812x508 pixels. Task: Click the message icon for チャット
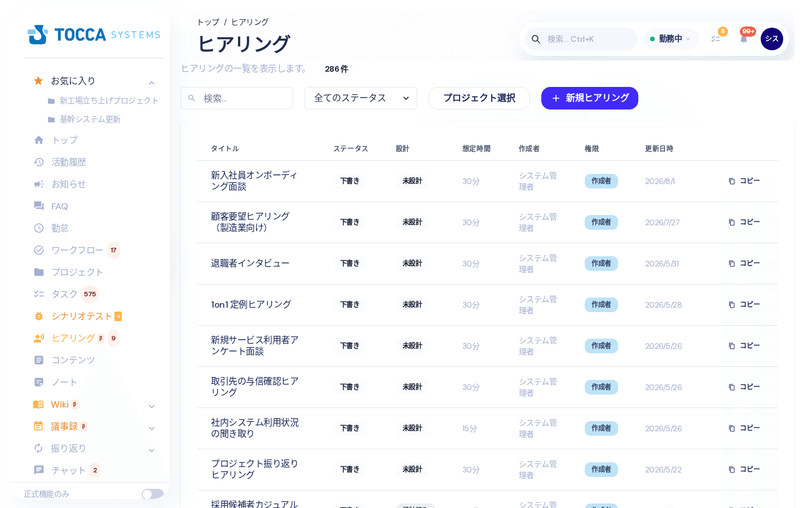39,470
